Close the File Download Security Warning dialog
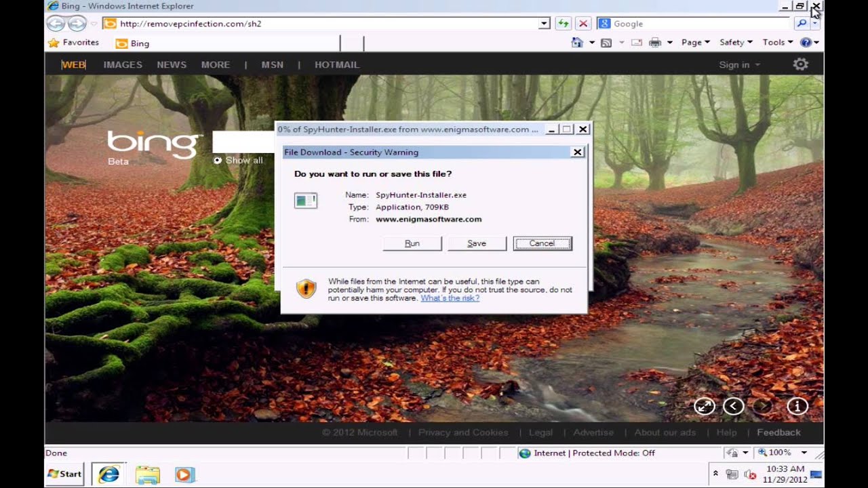Image resolution: width=868 pixels, height=488 pixels. coord(578,152)
